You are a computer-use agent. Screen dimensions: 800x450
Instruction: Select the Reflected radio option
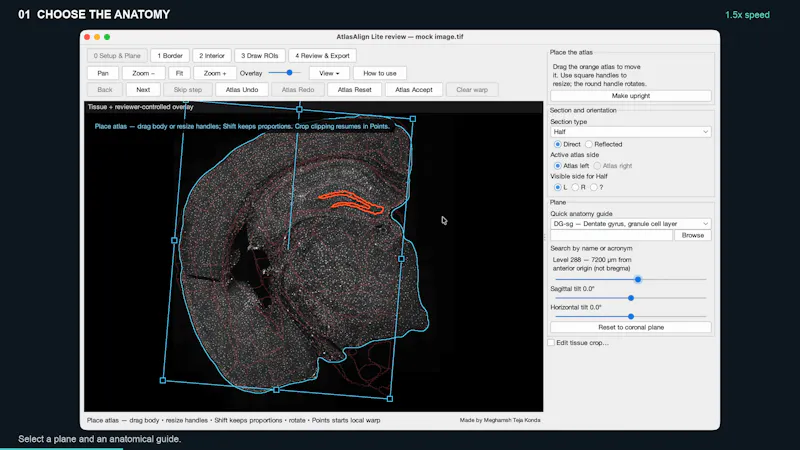[589, 144]
